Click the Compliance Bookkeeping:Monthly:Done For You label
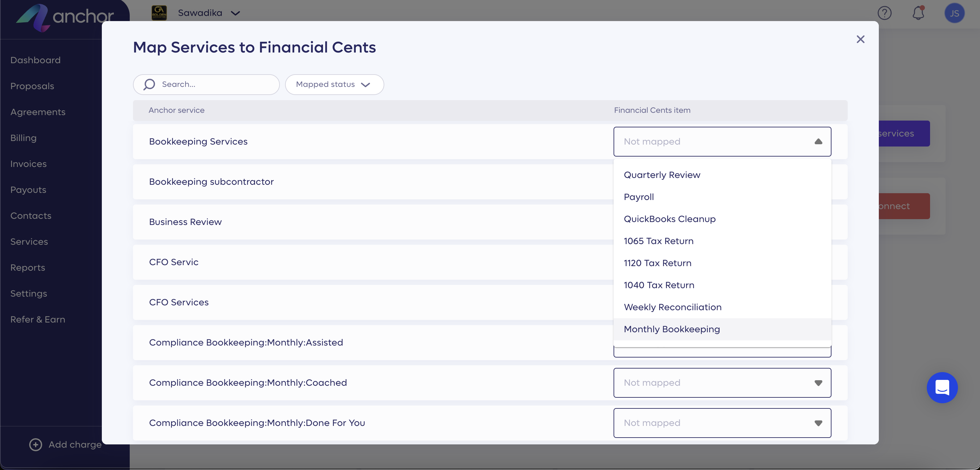980x470 pixels. coord(257,423)
